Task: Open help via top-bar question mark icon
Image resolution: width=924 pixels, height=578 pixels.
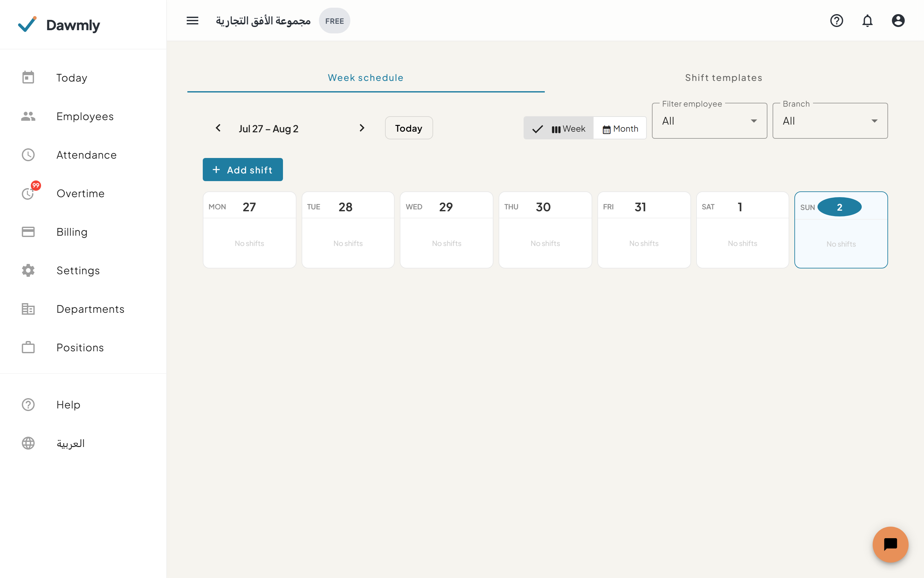Action: (836, 21)
